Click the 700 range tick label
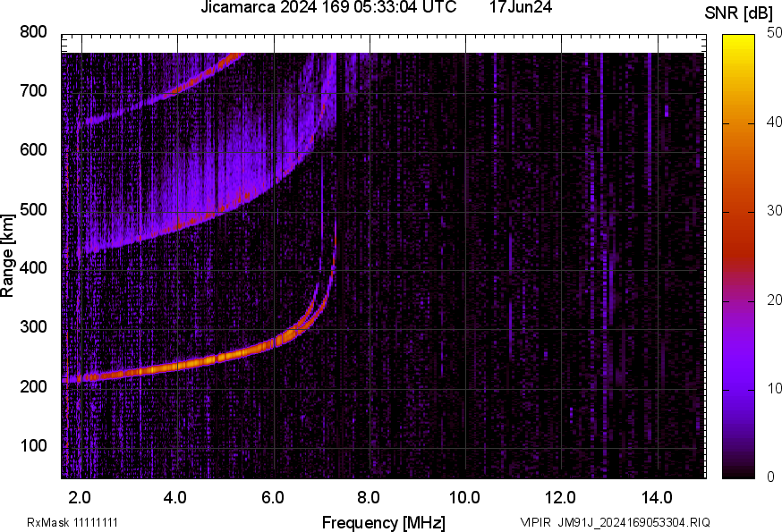Viewport: 782px width, 532px height. point(33,90)
